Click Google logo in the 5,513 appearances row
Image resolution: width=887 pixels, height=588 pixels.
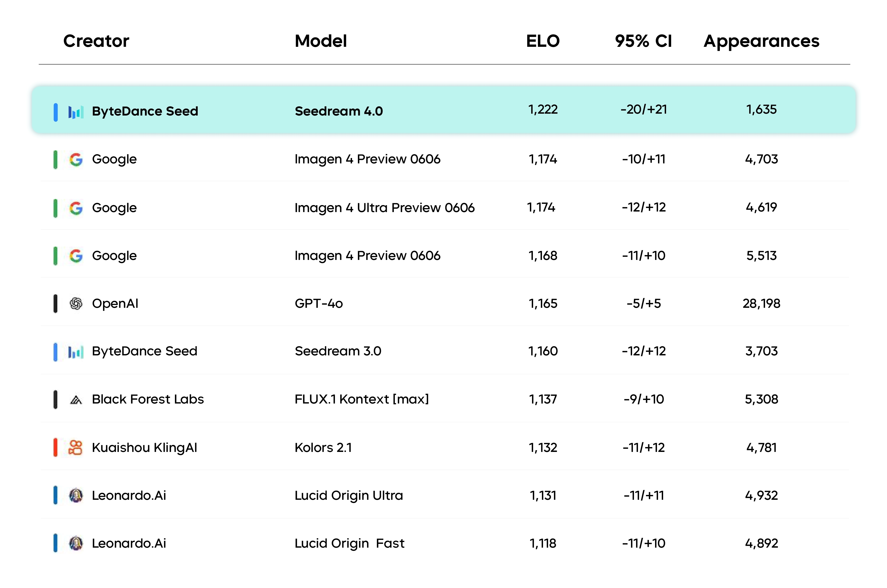(x=76, y=256)
